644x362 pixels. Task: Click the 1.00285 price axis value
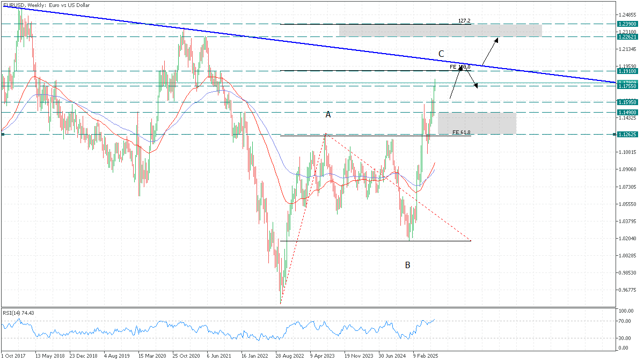tap(627, 255)
